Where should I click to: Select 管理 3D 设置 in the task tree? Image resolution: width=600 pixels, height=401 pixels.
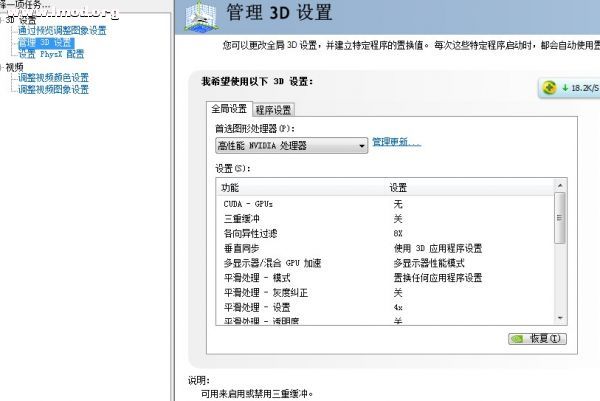point(45,43)
